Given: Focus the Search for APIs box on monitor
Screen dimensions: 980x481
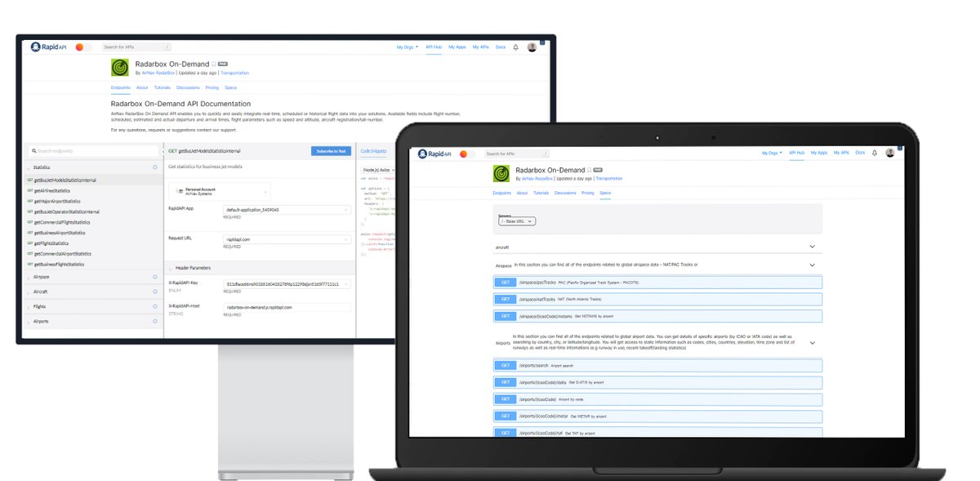Looking at the screenshot, I should pos(137,47).
